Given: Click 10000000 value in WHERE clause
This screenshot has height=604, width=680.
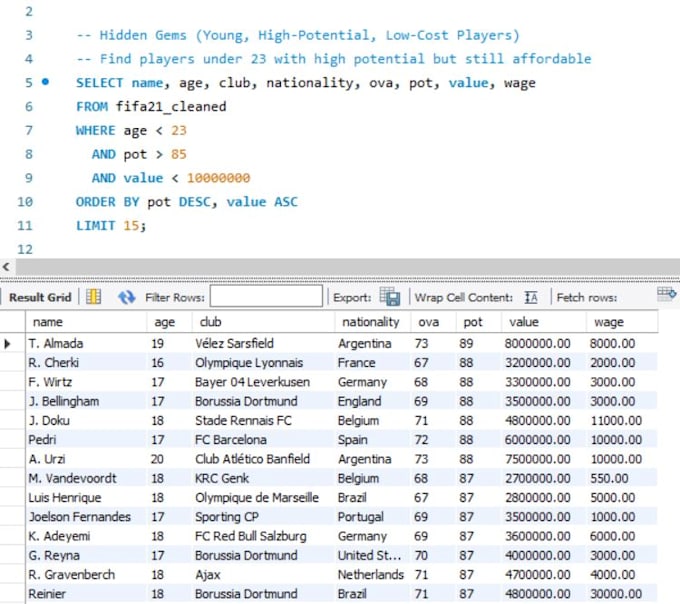Looking at the screenshot, I should tap(218, 178).
